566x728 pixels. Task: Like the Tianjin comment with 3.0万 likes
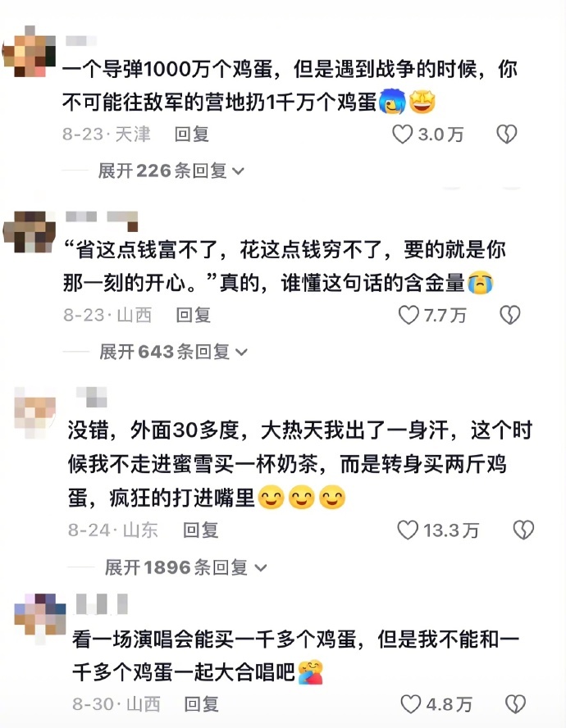coord(403,134)
